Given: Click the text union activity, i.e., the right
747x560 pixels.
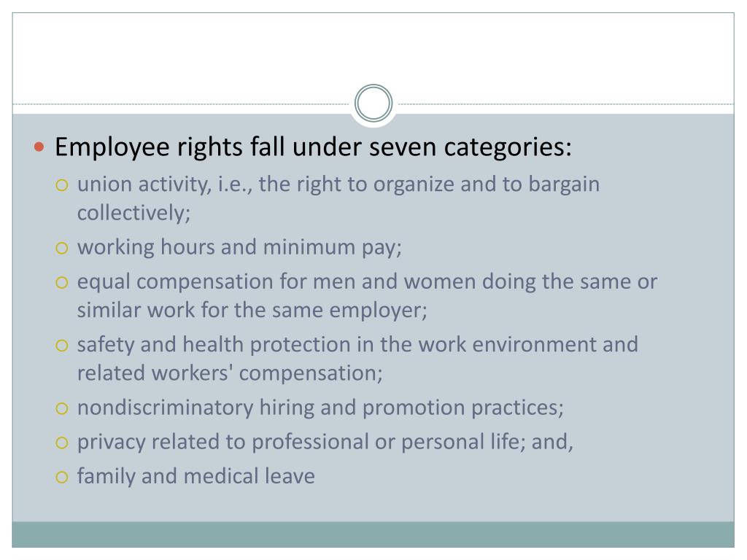Looking at the screenshot, I should [x=208, y=184].
